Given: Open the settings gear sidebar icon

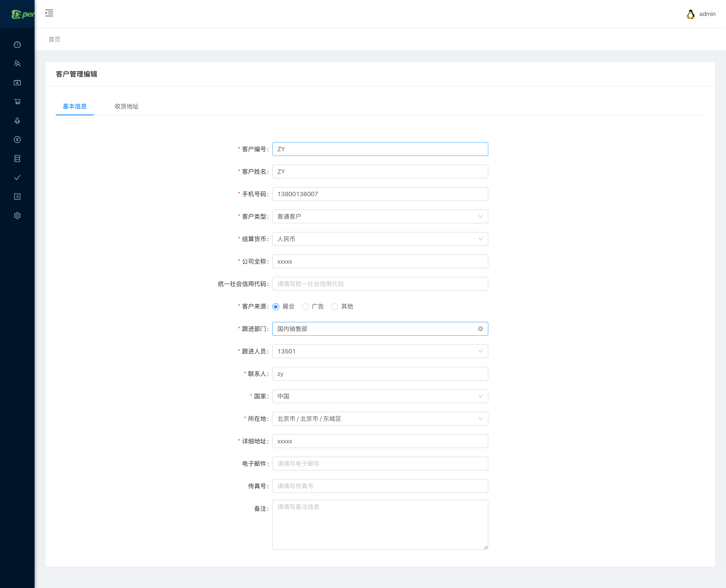Looking at the screenshot, I should pyautogui.click(x=17, y=215).
